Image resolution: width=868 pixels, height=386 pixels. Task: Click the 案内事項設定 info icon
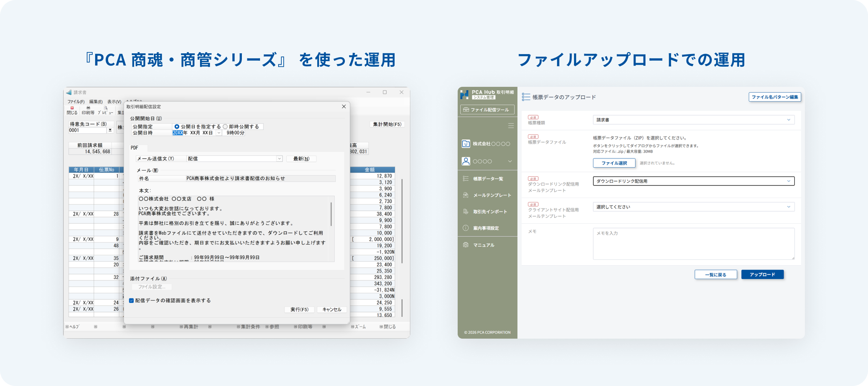click(x=466, y=228)
